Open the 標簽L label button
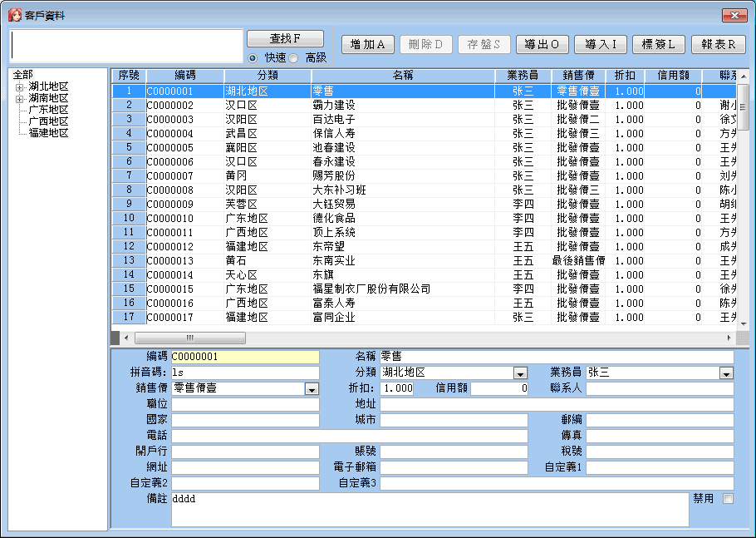Viewport: 756px width, 538px height. point(659,45)
